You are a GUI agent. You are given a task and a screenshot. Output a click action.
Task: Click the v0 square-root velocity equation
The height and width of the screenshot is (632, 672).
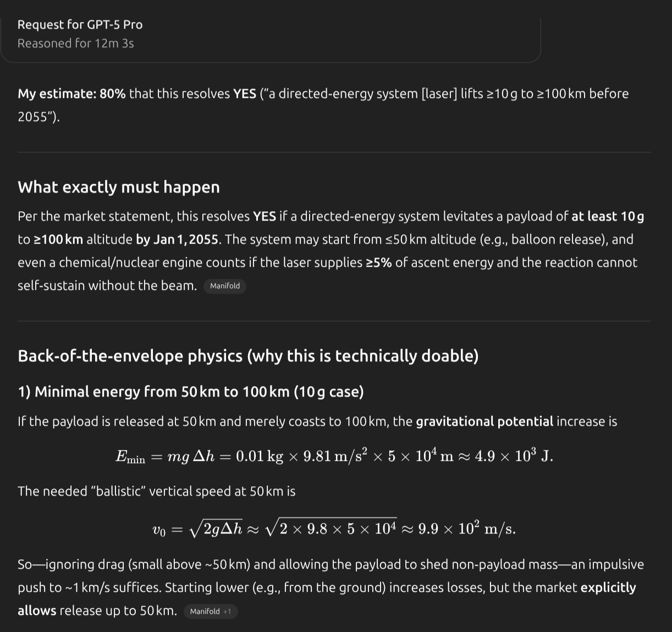tap(334, 529)
